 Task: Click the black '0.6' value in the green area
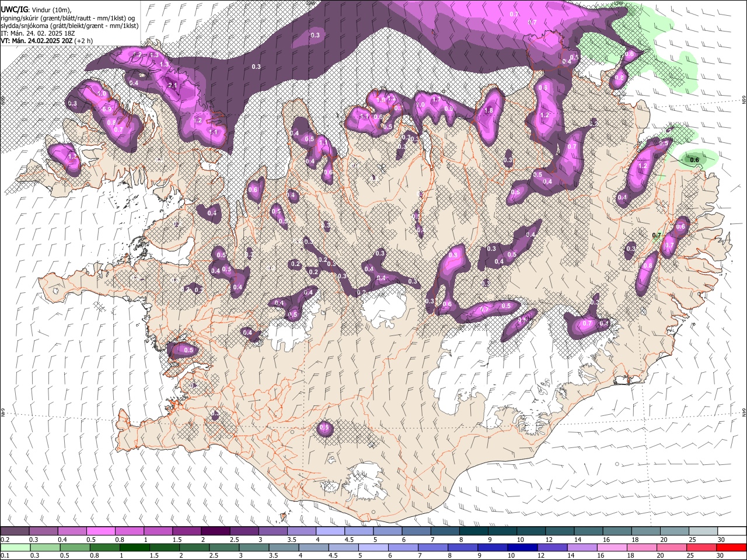(x=694, y=160)
